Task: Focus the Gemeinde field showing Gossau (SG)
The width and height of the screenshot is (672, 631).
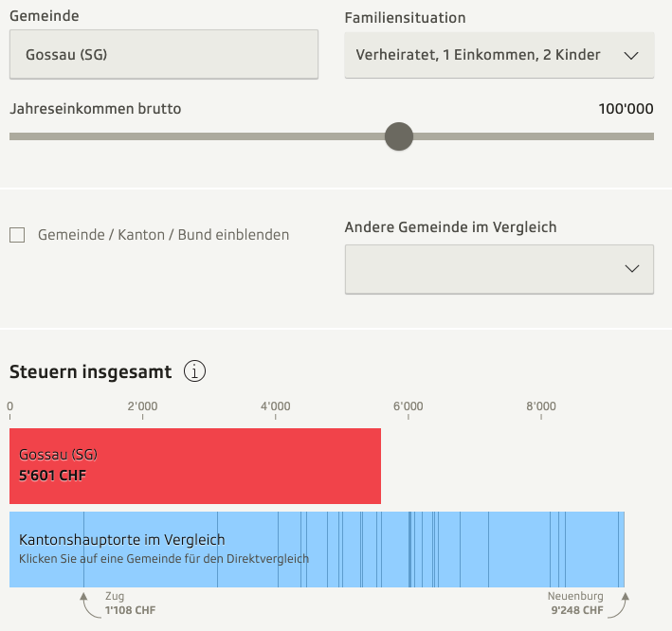Action: 163,55
